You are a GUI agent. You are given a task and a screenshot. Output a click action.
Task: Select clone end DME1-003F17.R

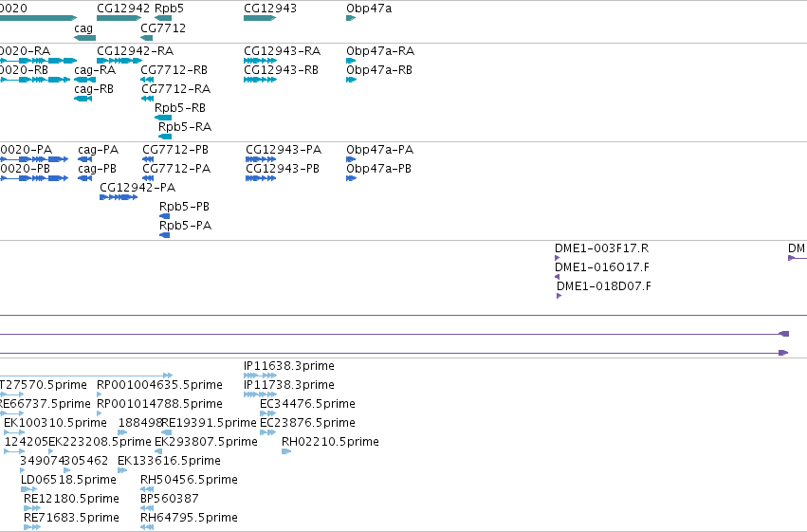point(601,248)
